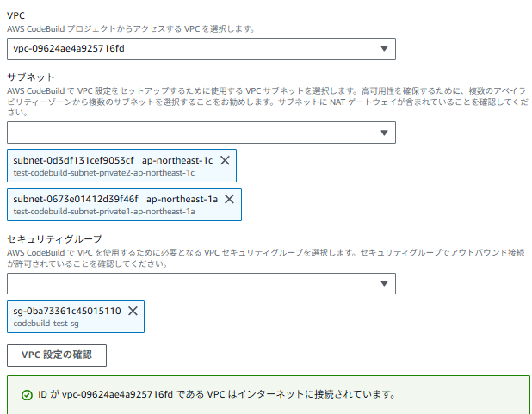This screenshot has height=414, width=532.
Task: Click the セキュリティグループ section heading
Action: point(55,238)
